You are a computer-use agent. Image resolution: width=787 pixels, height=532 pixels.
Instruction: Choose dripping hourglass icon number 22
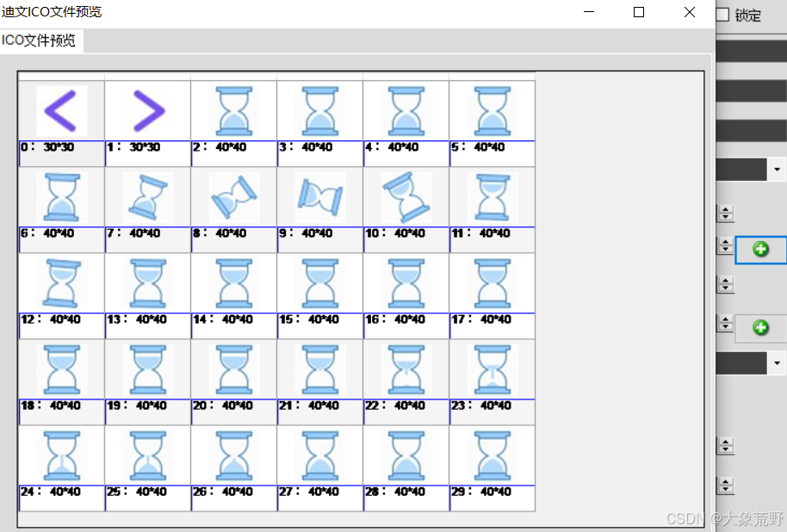tap(406, 370)
